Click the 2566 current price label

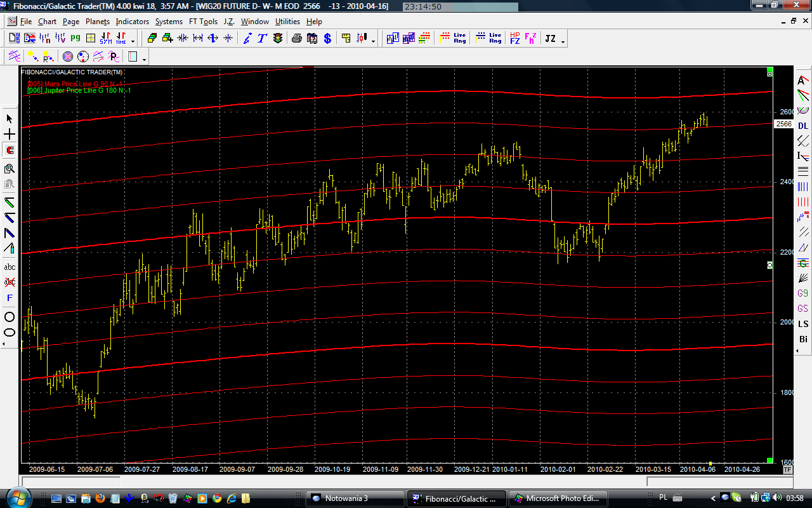(784, 124)
